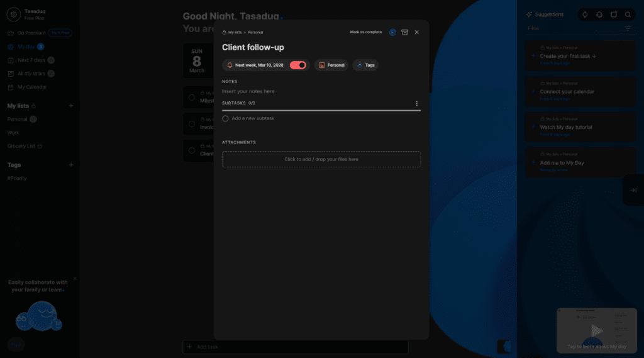644x358 pixels.
Task: Open the 'Next week, Mar 10, 2026' date picker
Action: pyautogui.click(x=258, y=65)
